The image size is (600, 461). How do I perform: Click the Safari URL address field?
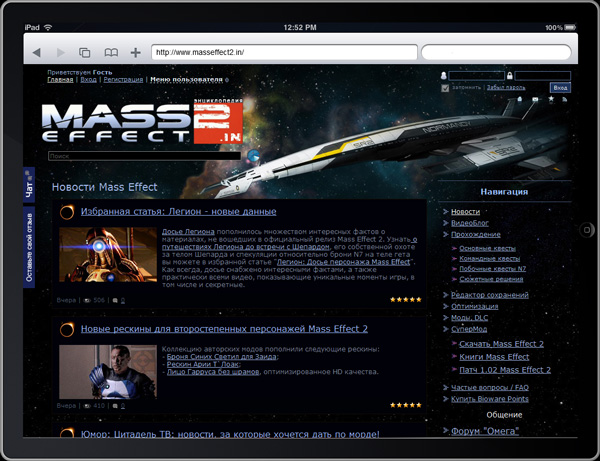pyautogui.click(x=284, y=52)
